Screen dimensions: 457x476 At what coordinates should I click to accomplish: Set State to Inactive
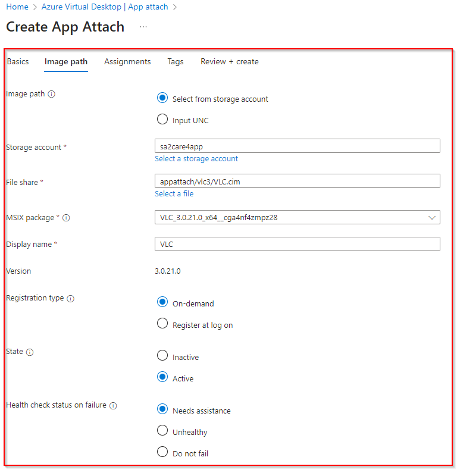[162, 356]
